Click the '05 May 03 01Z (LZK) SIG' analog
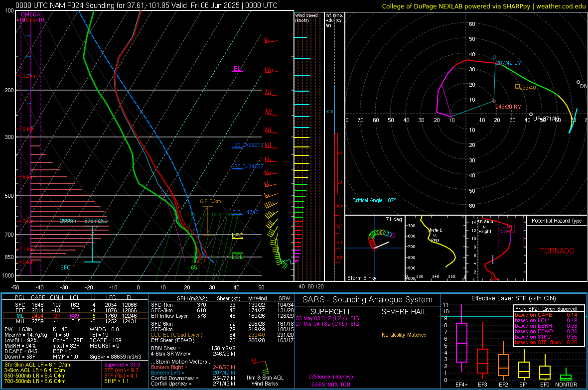This screenshot has width=588, height=390. pos(327,318)
